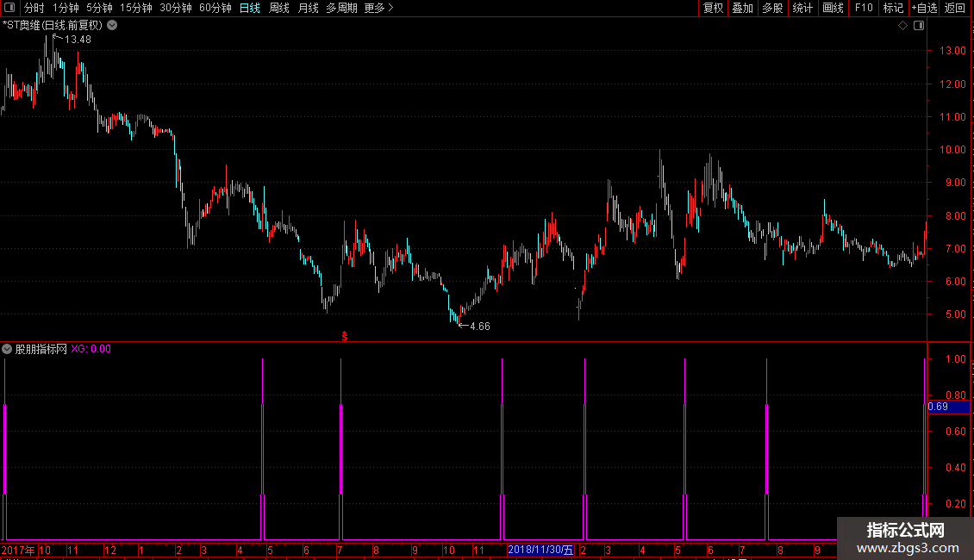The height and width of the screenshot is (560, 974).
Task: Select the 60分钟 period tab
Action: coord(215,8)
